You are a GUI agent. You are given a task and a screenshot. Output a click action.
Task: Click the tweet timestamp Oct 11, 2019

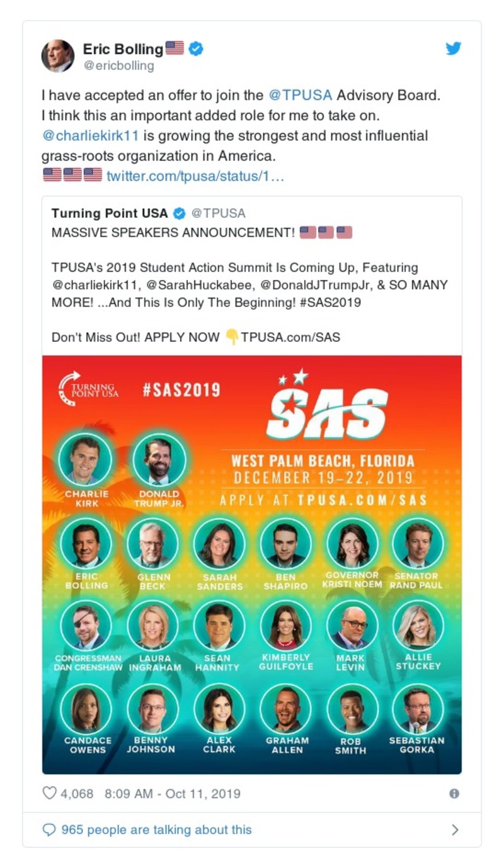pos(172,793)
